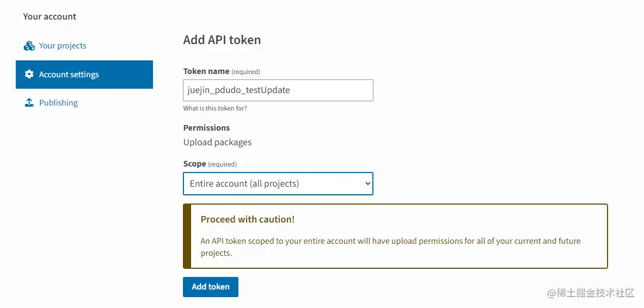Click the Account settings gear icon
Image resolution: width=644 pixels, height=308 pixels.
(29, 75)
